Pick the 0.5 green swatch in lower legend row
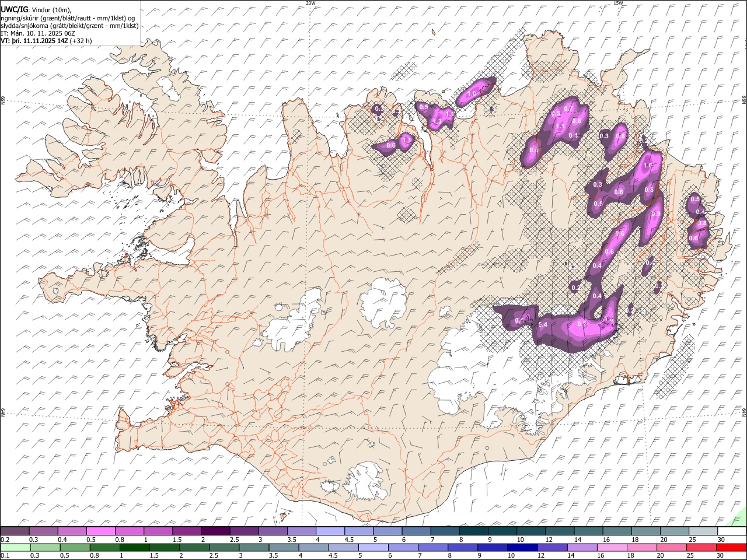The image size is (747, 560). tap(75, 547)
